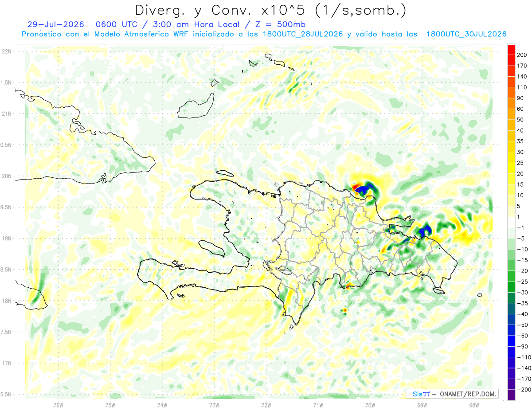Click the positive '170' color scale label
The width and height of the screenshot is (532, 411).
click(x=522, y=66)
